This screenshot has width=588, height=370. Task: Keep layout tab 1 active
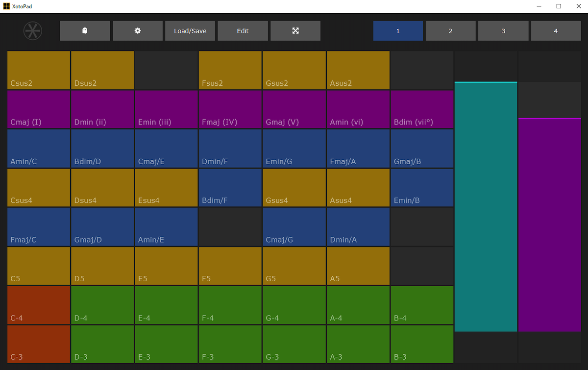pos(398,30)
